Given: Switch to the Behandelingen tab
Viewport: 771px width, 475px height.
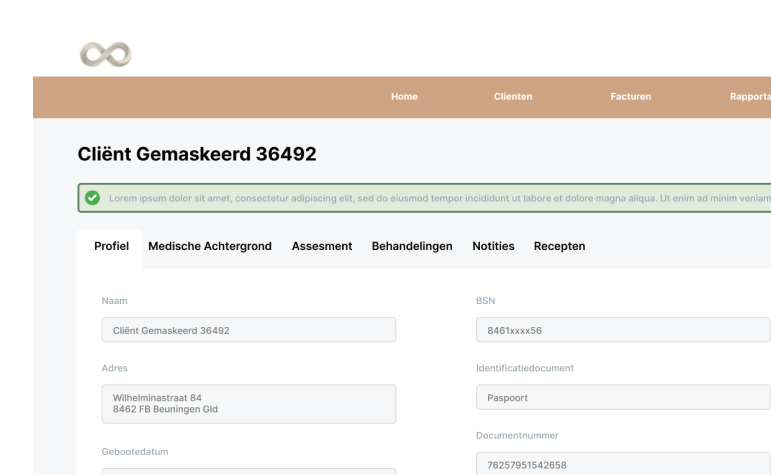Looking at the screenshot, I should coord(412,246).
